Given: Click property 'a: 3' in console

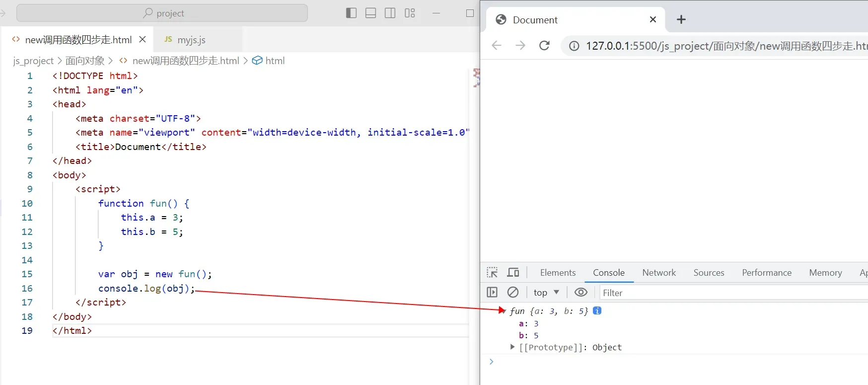Looking at the screenshot, I should [x=529, y=323].
